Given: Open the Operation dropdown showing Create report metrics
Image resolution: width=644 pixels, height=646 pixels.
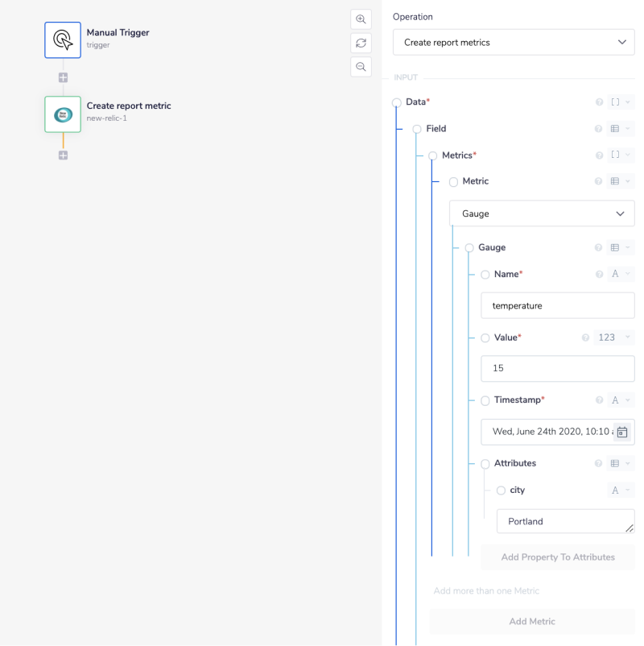Looking at the screenshot, I should 514,42.
